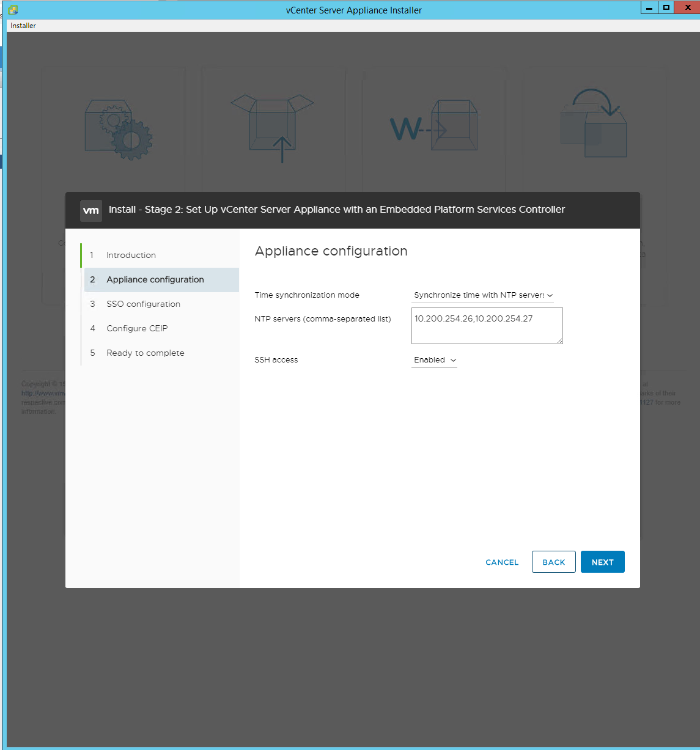This screenshot has height=750, width=700.
Task: Click the Migrate Windows-to-box icon
Action: (433, 127)
